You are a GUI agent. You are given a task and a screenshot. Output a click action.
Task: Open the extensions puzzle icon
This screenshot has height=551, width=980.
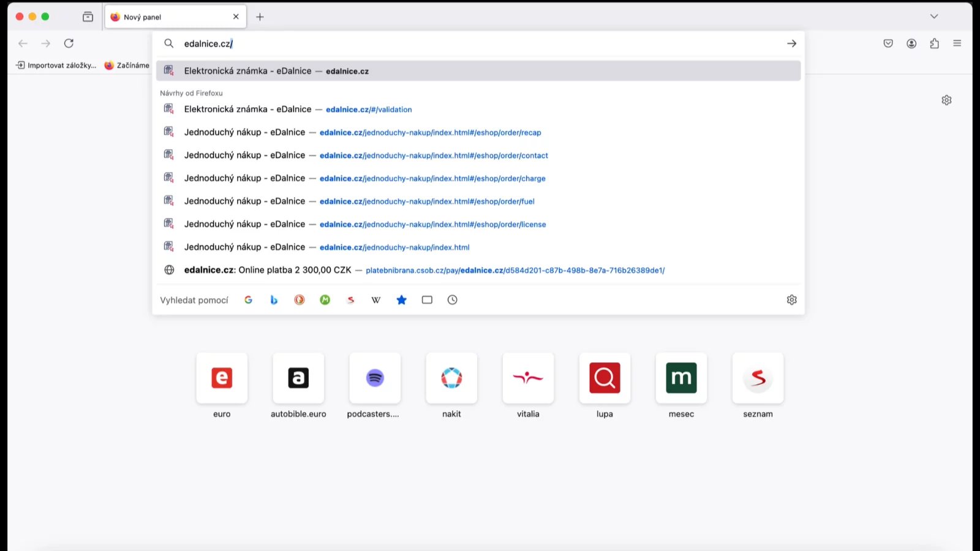tap(935, 43)
